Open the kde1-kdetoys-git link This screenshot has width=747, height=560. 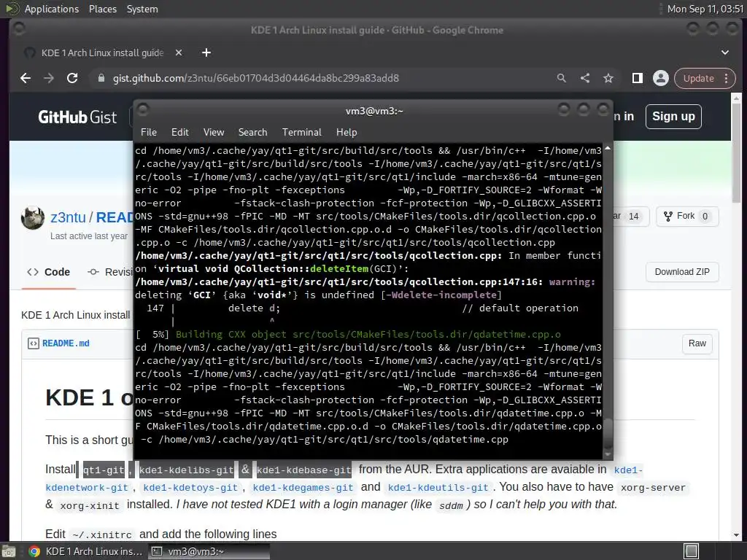(x=190, y=488)
